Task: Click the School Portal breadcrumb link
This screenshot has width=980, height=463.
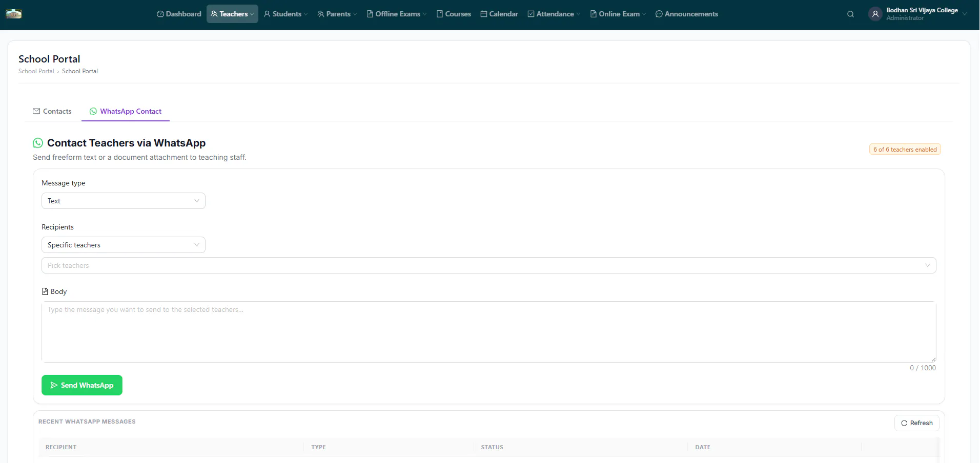Action: click(x=36, y=71)
